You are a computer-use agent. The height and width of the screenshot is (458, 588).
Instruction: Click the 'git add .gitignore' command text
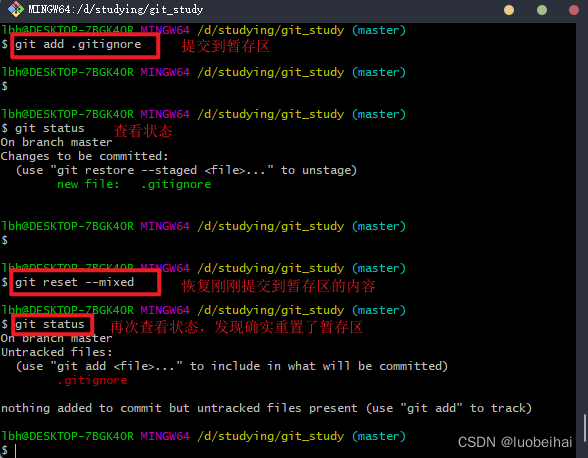pos(78,44)
